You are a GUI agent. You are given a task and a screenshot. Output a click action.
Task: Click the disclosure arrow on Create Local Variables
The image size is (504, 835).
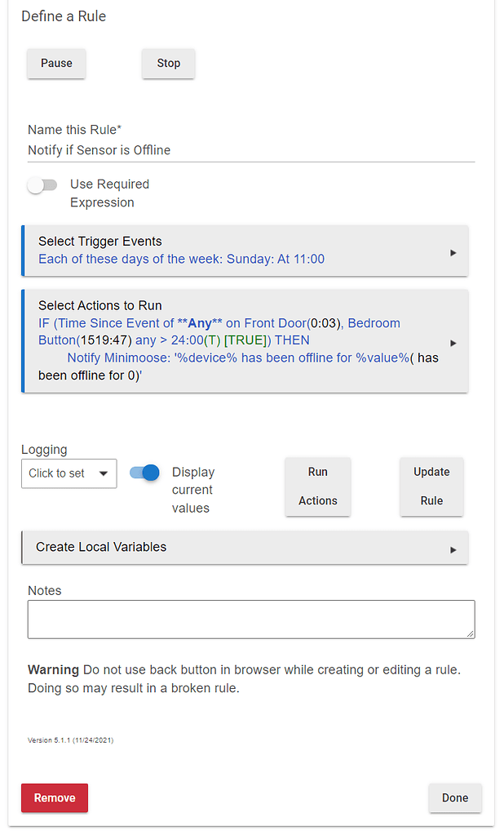(x=453, y=547)
